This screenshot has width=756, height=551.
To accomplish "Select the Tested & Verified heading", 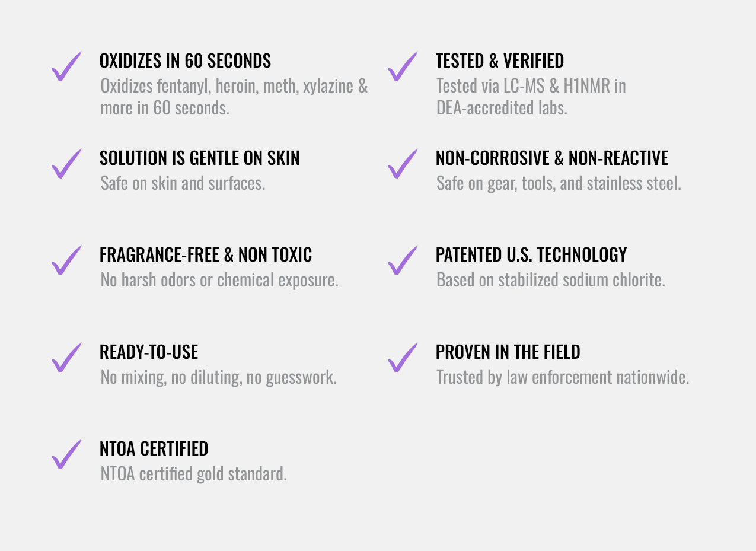I will pyautogui.click(x=499, y=60).
